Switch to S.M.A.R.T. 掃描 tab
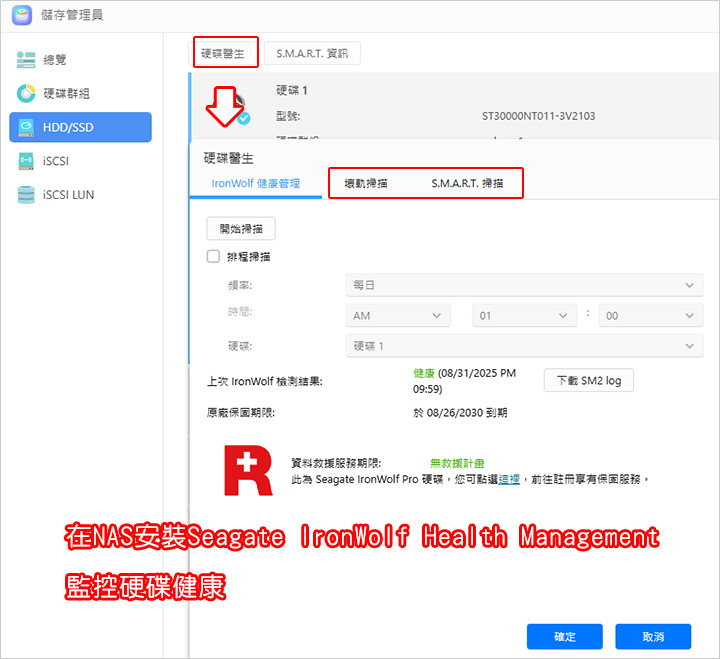Screen dimensions: 720x659 (467, 184)
